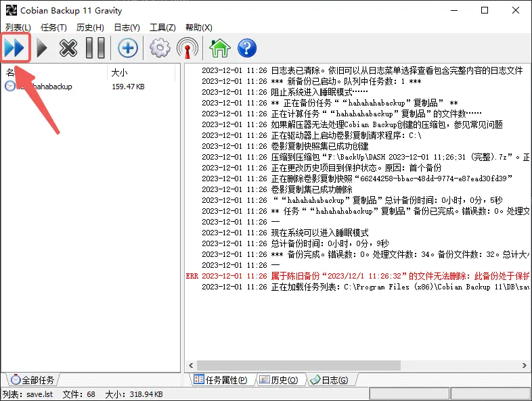Click the 大小 column header
Viewport: 532px width, 401px height.
coord(141,72)
